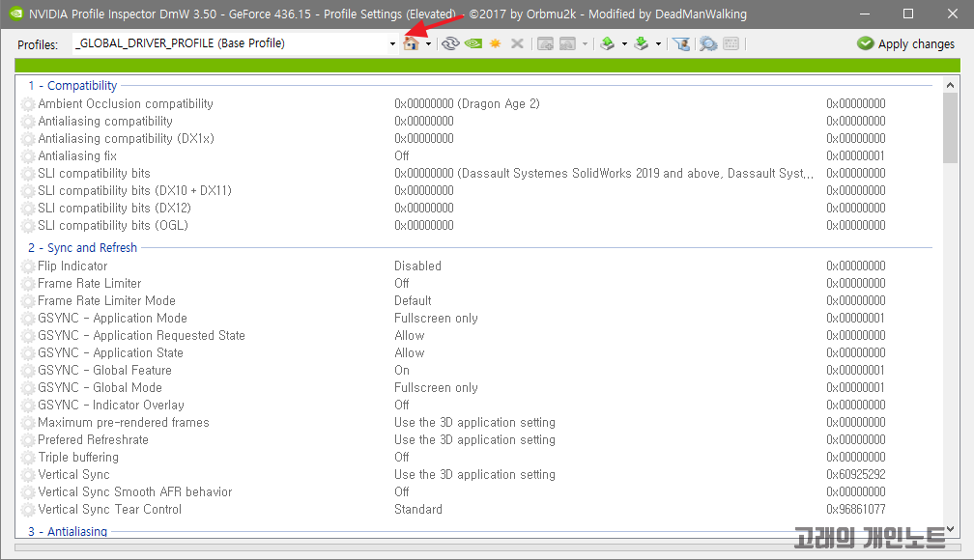Click the vertical scrollbar thumb of the settings list
Image resolution: width=974 pixels, height=560 pixels.
950,127
